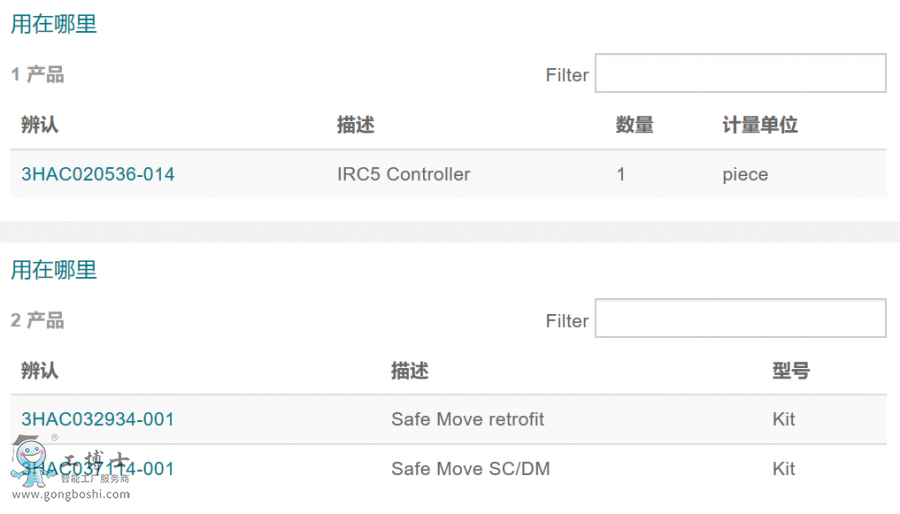The width and height of the screenshot is (900, 514).
Task: Click the Filter field above the IRC5 table
Action: (740, 74)
